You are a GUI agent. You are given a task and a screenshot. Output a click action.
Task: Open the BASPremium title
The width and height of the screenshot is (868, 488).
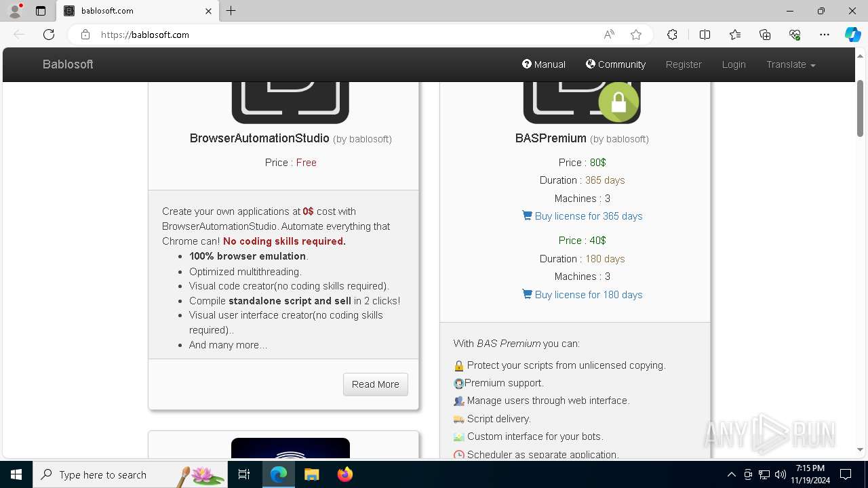[551, 138]
